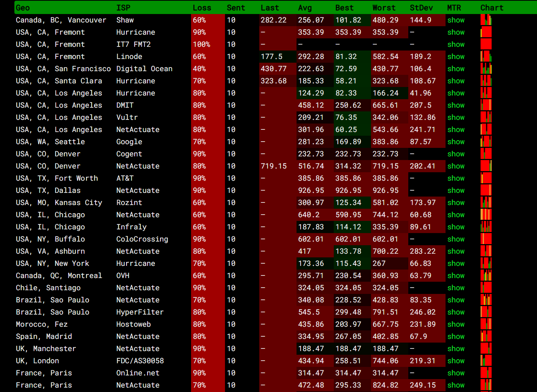Open show link for Sao Paulo HyperFilter
This screenshot has width=537, height=392.
click(456, 312)
